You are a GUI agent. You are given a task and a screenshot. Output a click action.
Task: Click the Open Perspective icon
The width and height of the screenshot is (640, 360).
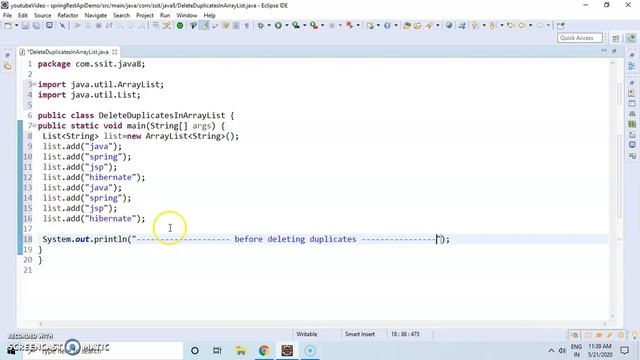616,38
